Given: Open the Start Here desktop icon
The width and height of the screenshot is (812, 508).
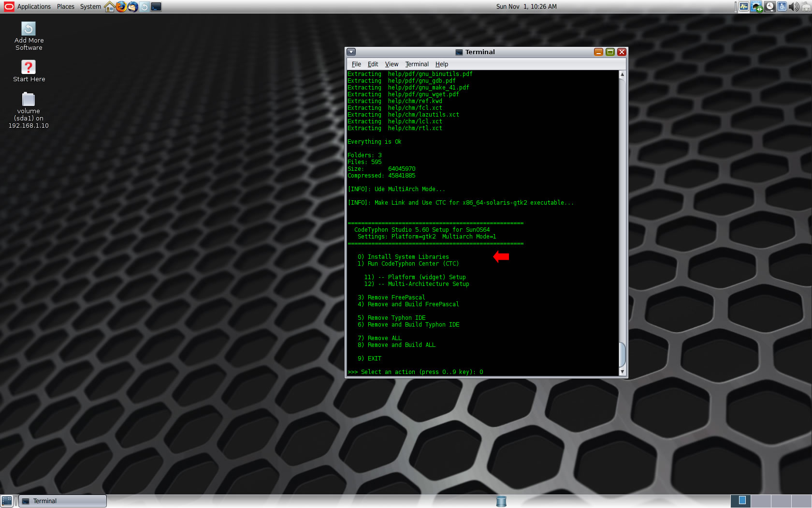Looking at the screenshot, I should tap(29, 71).
